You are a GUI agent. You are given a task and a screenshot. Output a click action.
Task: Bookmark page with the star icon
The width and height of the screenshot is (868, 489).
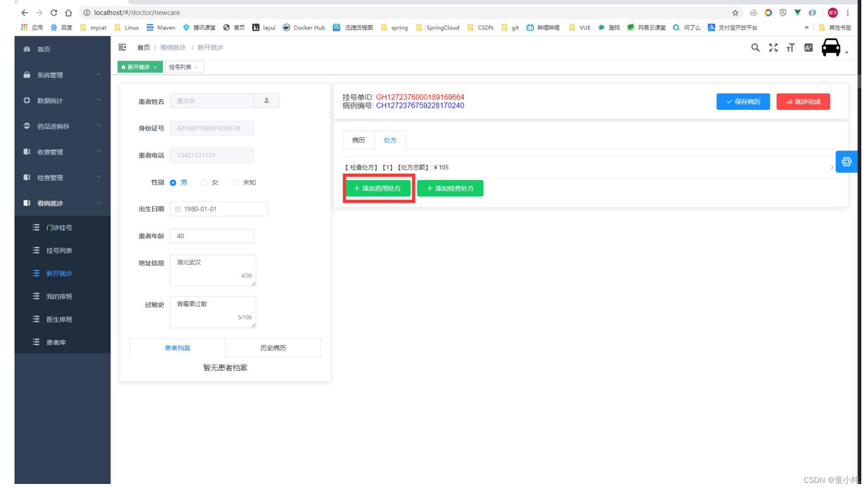pos(735,13)
